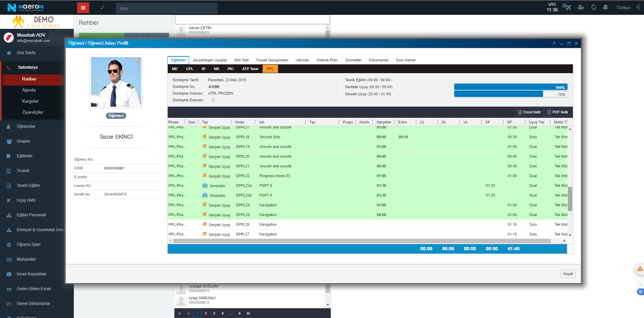The width and height of the screenshot is (644, 318).
Task: Click the orange warning triangle icon
Action: (x=640, y=268)
